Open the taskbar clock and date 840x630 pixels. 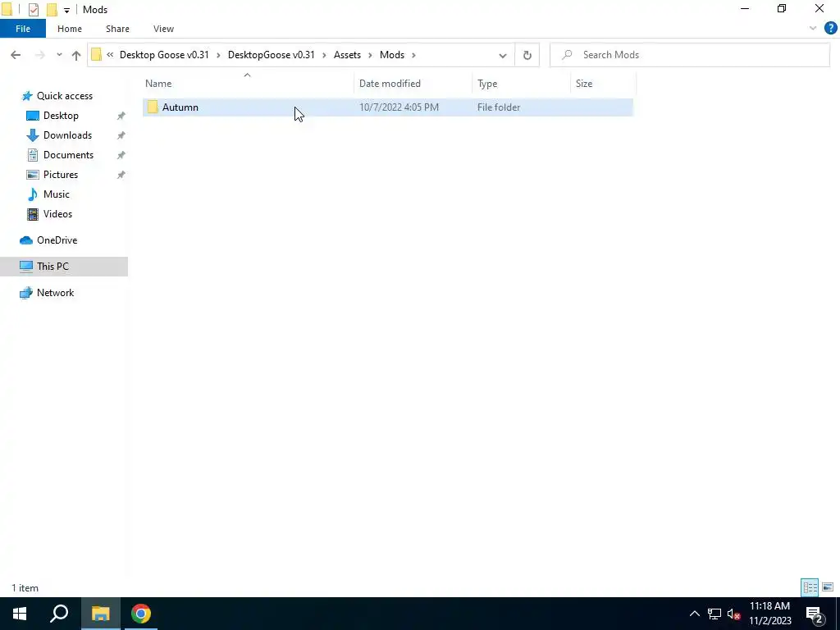coord(769,614)
